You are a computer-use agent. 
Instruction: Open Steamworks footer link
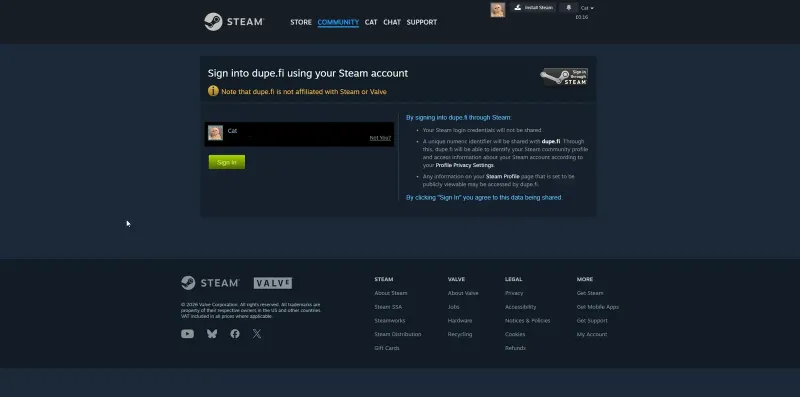tap(390, 320)
